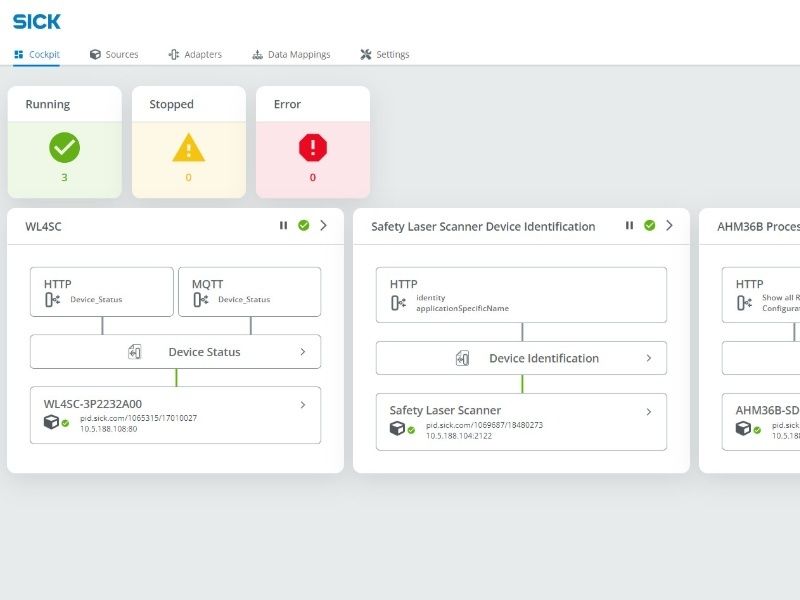
Task: Open the Cockpit tab
Action: [x=37, y=54]
